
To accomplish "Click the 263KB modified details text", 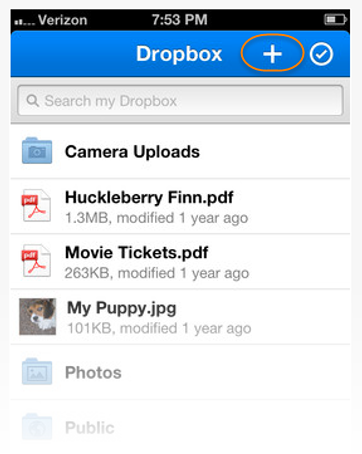I will [x=157, y=273].
